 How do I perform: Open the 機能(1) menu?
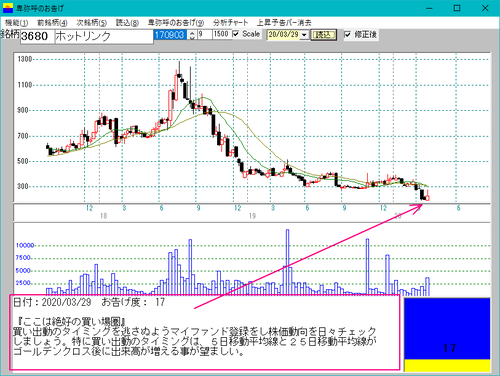pos(16,23)
